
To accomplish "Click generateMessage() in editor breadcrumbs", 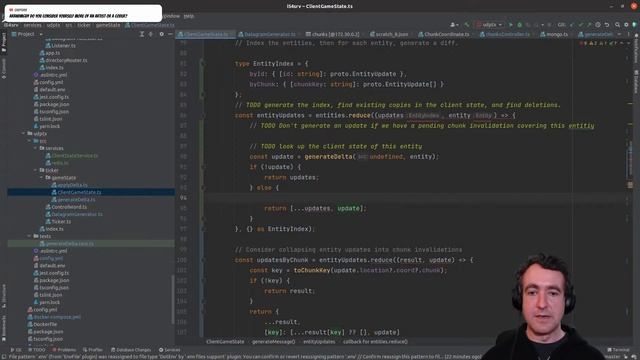I will 273,342.
